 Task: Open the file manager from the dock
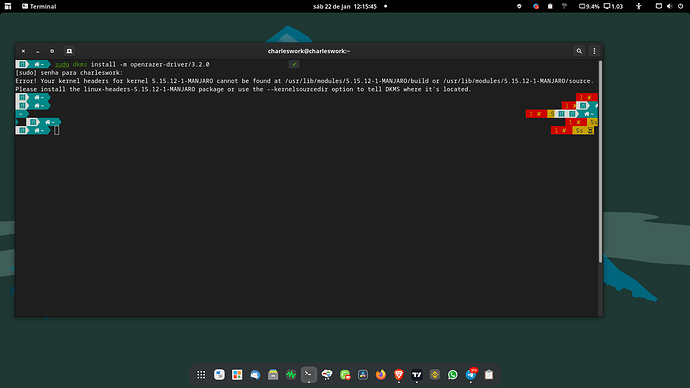(273, 375)
